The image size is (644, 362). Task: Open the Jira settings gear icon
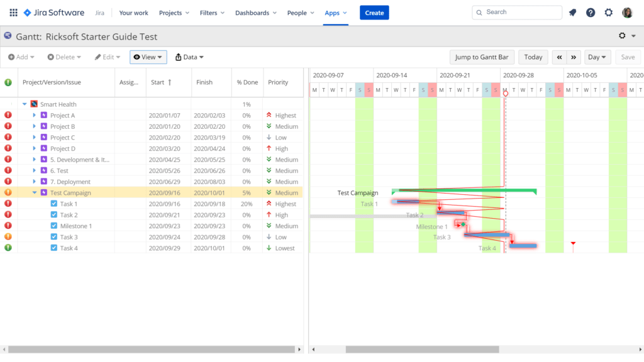pyautogui.click(x=608, y=12)
